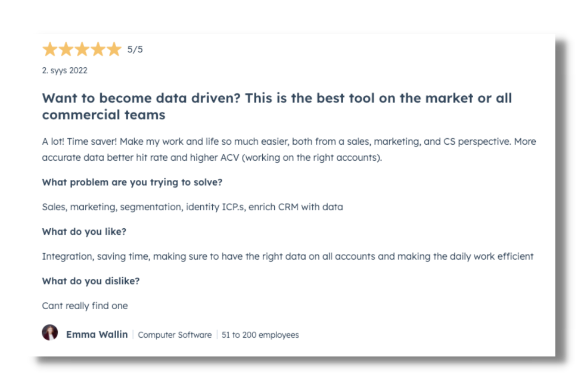Click the 'Cant really find one' answer

pyautogui.click(x=85, y=306)
